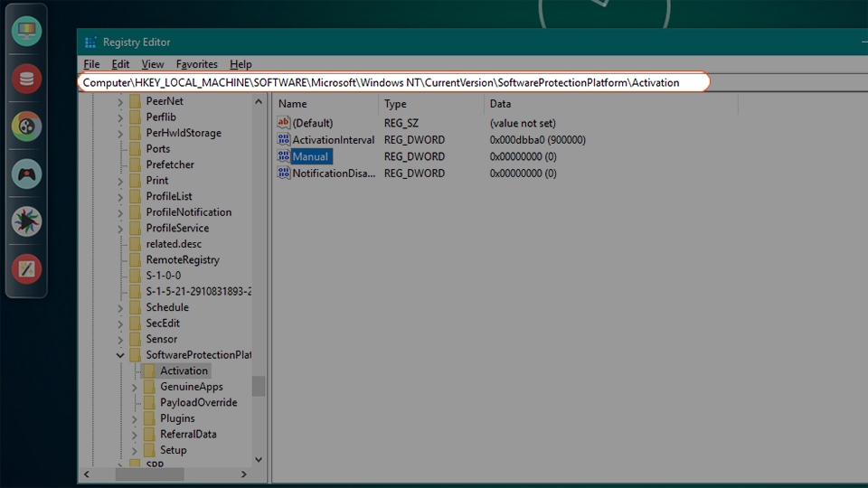Launch the game controller dock icon
The height and width of the screenshot is (488, 868).
click(26, 174)
